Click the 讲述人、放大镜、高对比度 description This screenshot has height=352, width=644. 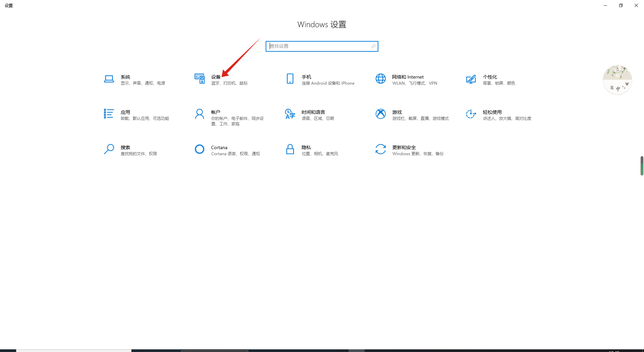click(x=507, y=119)
